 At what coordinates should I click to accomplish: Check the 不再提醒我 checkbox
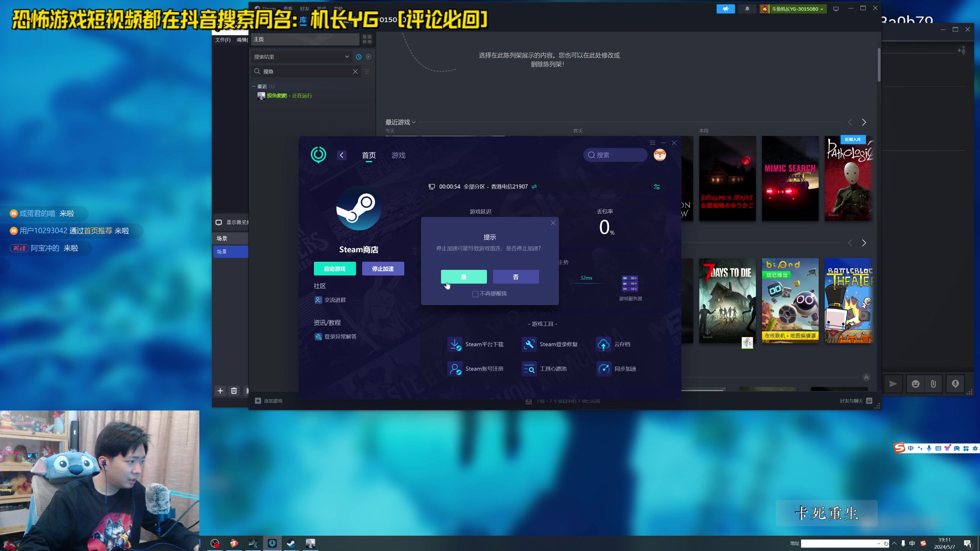[475, 294]
